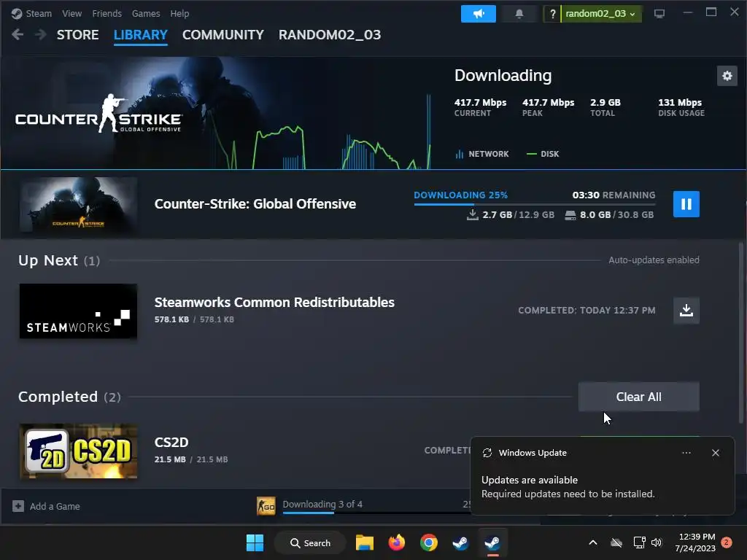
Task: Select the CS2D title text
Action: click(x=171, y=443)
